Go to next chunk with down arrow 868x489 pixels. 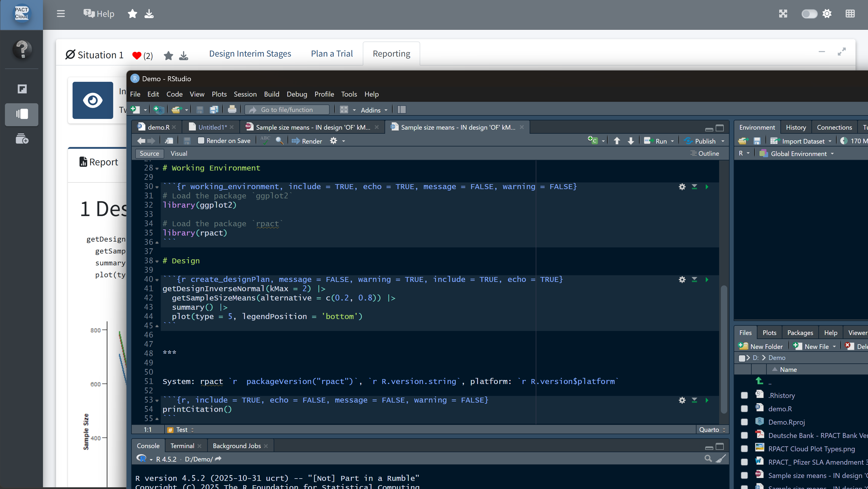[x=631, y=141]
